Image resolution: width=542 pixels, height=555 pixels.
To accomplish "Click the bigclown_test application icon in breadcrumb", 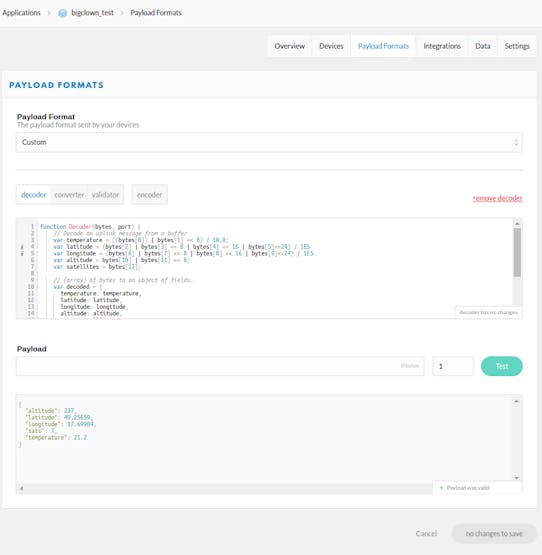I will (63, 13).
